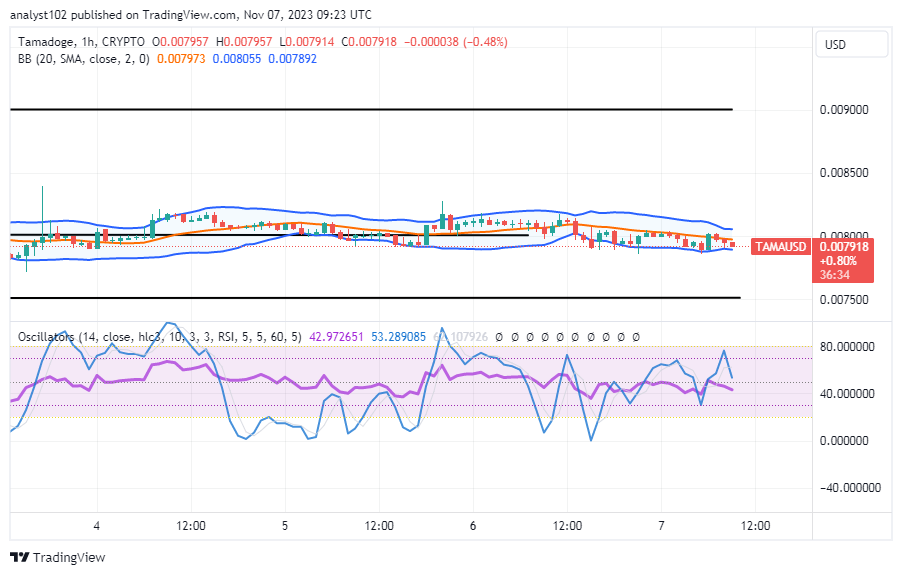
Task: Click the TradingView wordmark at bottom
Action: [x=69, y=558]
